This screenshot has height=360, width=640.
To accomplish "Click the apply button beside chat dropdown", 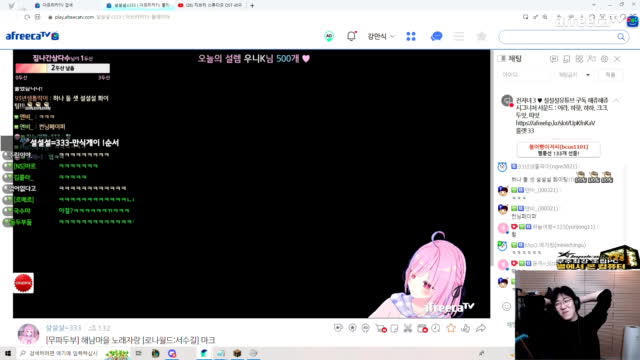I will 610,75.
